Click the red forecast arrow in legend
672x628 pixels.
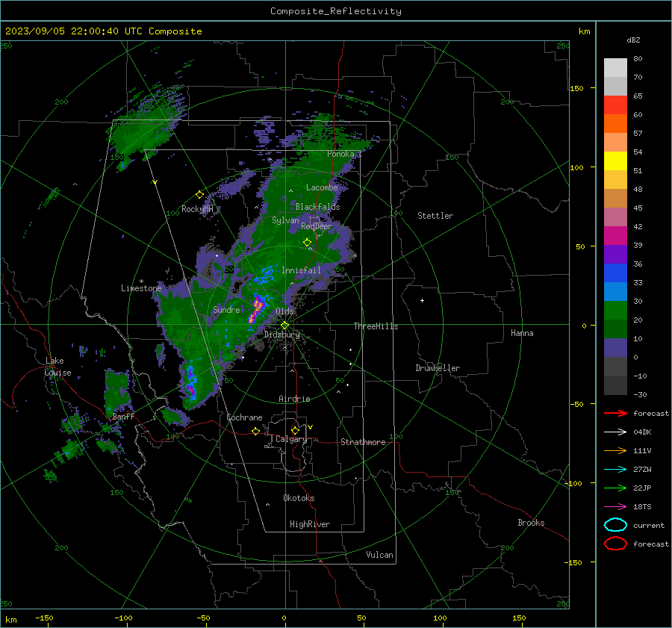click(x=615, y=413)
